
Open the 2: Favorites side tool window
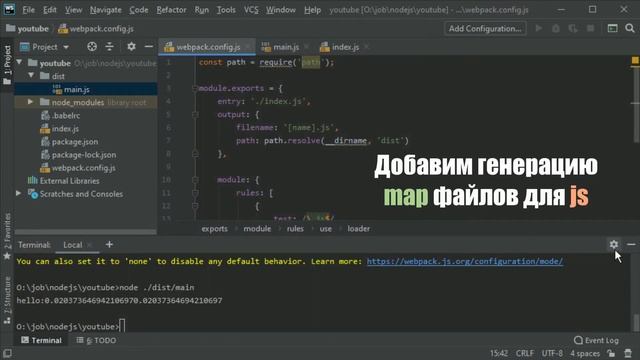point(7,236)
